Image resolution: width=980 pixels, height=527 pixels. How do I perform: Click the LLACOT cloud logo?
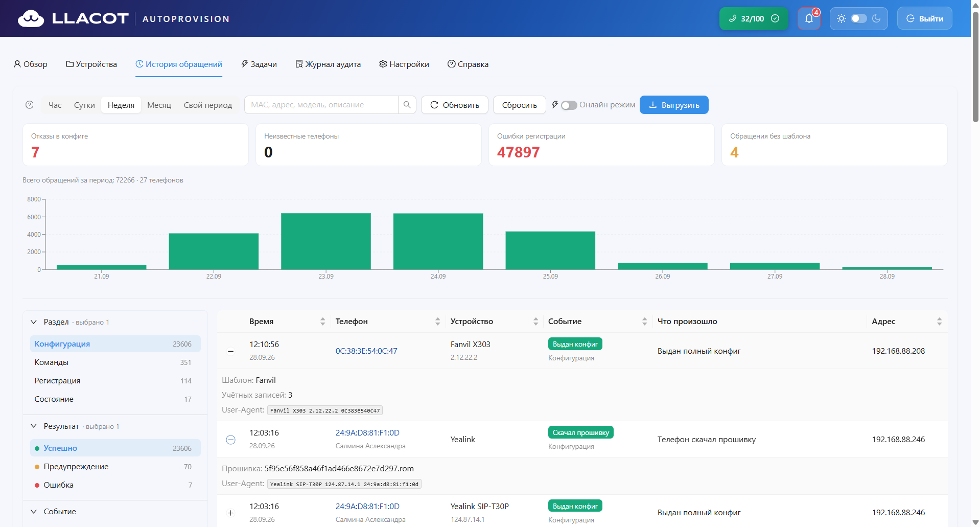coord(31,18)
